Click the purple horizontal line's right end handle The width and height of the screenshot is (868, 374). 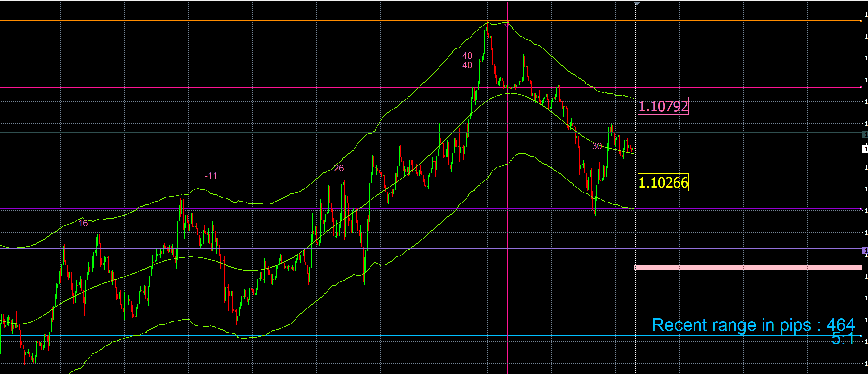click(x=861, y=209)
